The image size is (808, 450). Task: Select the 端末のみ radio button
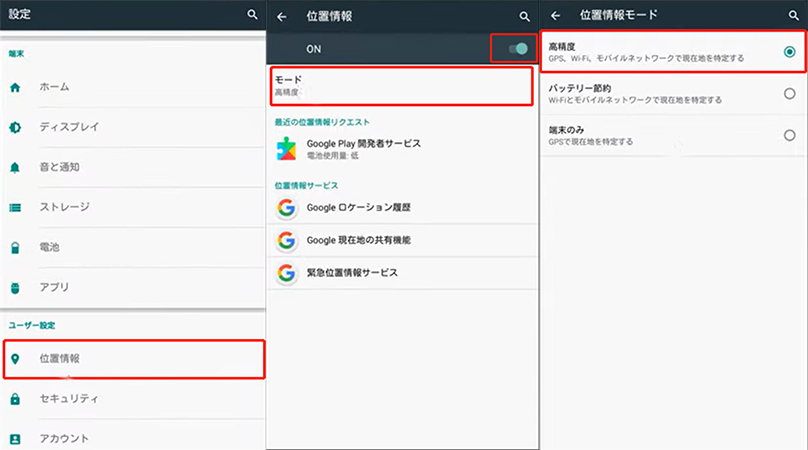[x=789, y=135]
